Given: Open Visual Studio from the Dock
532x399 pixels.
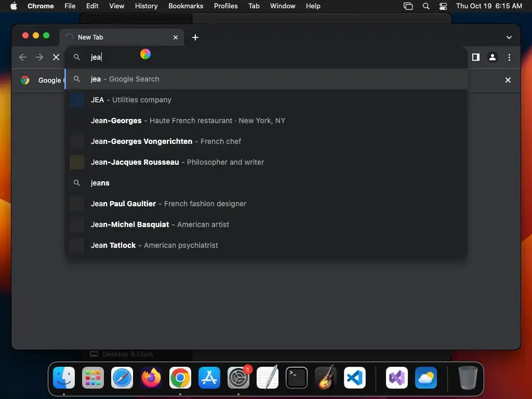Looking at the screenshot, I should click(x=396, y=378).
